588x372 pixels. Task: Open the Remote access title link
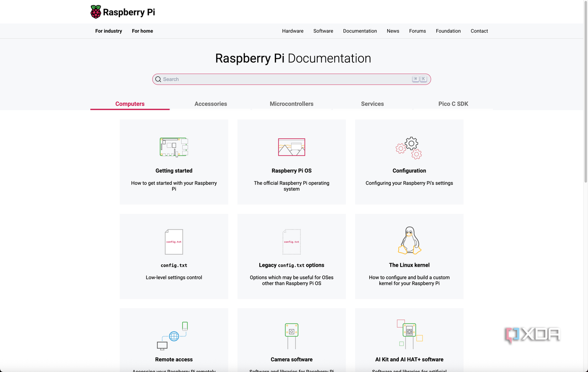coord(174,360)
